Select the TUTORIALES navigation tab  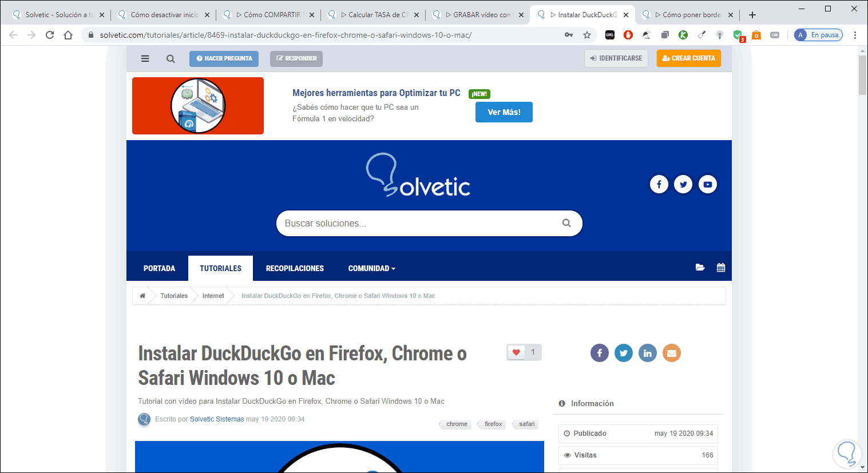[220, 268]
